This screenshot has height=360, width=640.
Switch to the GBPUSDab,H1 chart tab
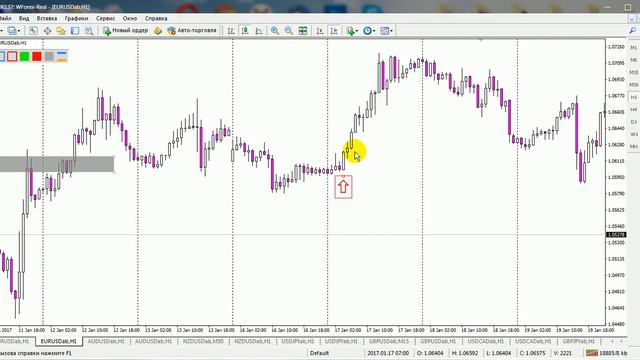(438, 341)
